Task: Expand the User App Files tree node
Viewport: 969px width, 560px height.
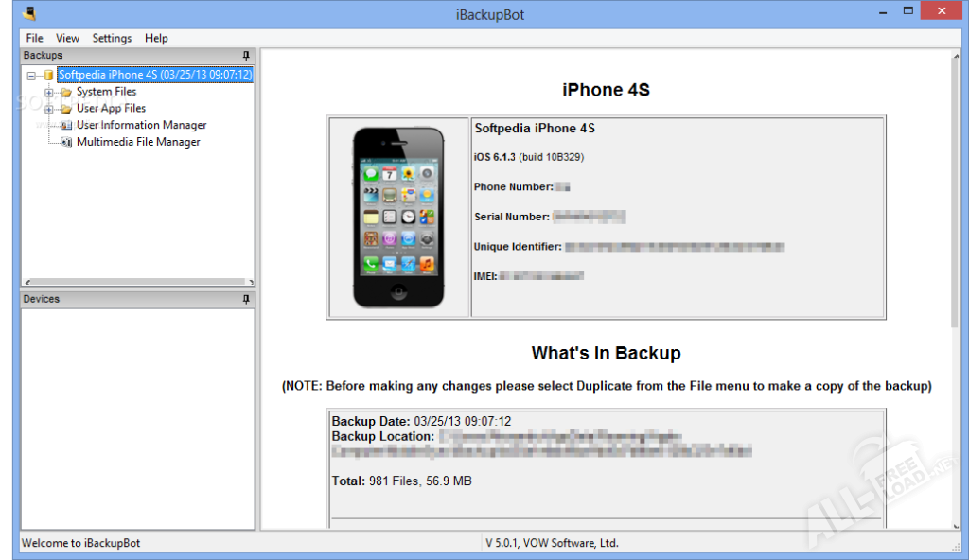Action: click(x=49, y=109)
